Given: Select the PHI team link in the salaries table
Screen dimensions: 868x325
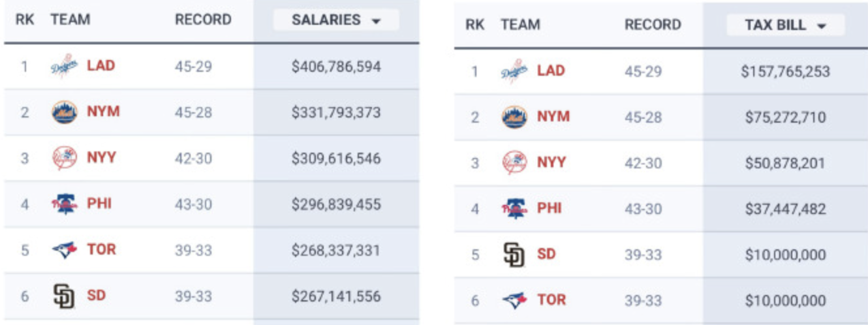Looking at the screenshot, I should click(x=99, y=204).
